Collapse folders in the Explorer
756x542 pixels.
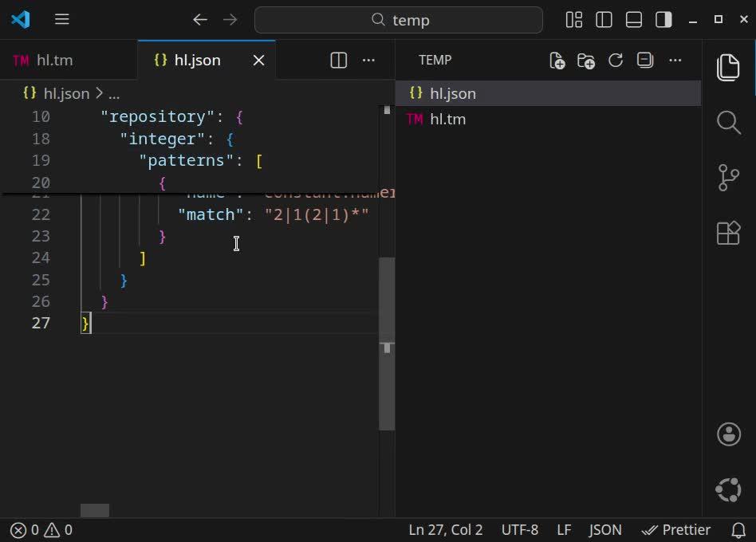(644, 60)
